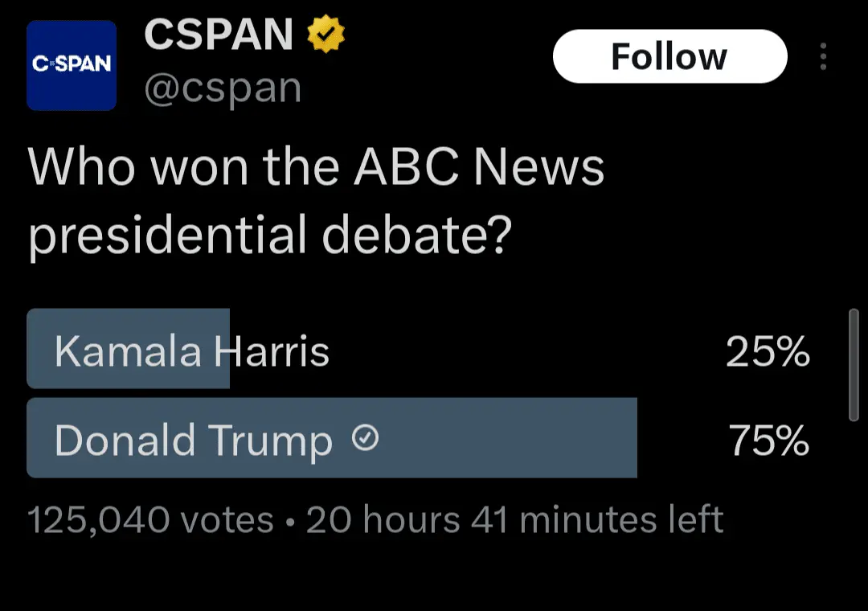Click the selected-vote checkmark next to Donald Trump

point(366,438)
